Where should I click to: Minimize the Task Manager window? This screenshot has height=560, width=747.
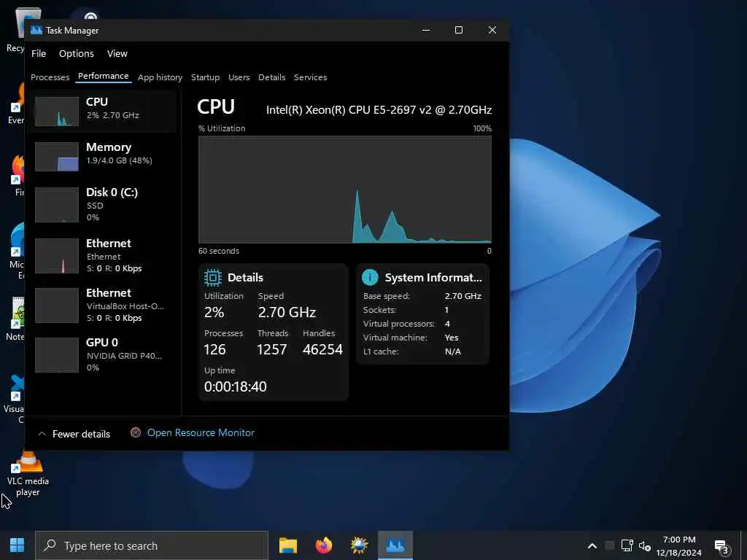click(426, 30)
